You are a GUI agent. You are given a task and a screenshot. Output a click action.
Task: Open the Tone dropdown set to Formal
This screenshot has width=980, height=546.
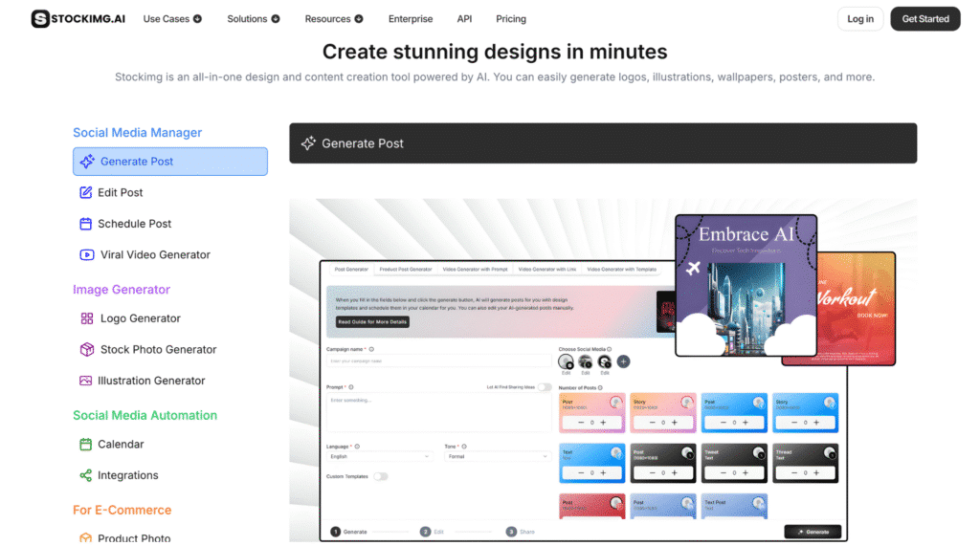coord(497,457)
